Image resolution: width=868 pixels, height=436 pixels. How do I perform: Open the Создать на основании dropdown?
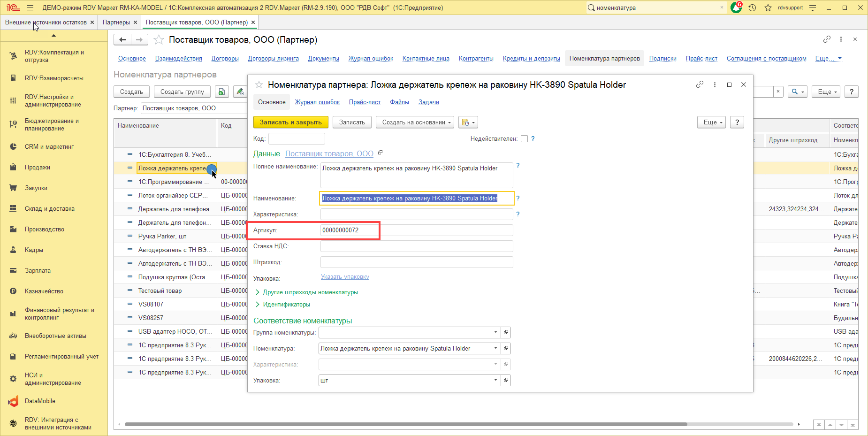(415, 122)
